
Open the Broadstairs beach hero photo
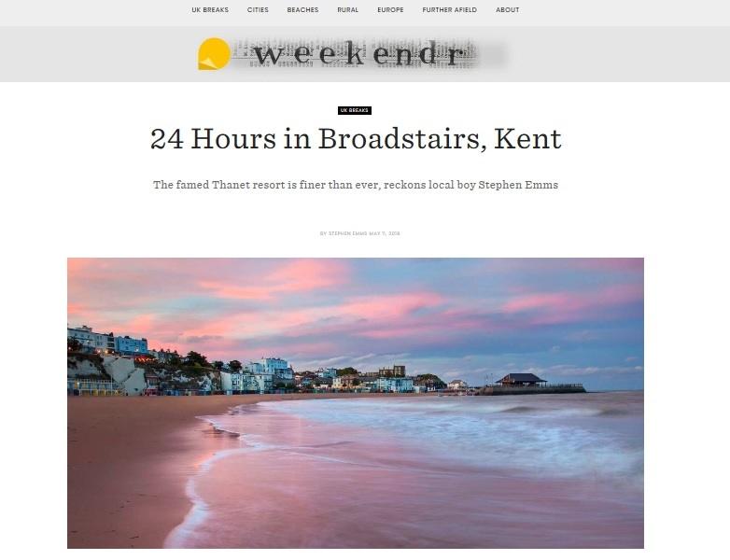(356, 403)
